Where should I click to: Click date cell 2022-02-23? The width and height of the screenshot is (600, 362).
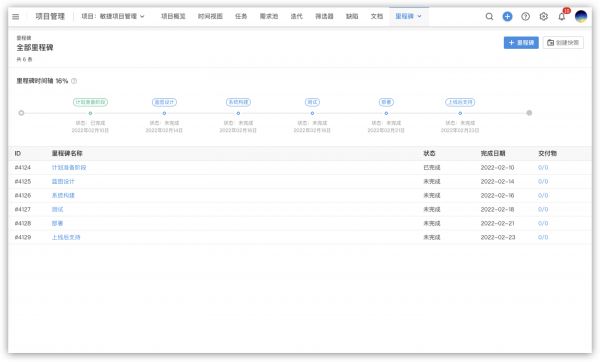point(497,237)
